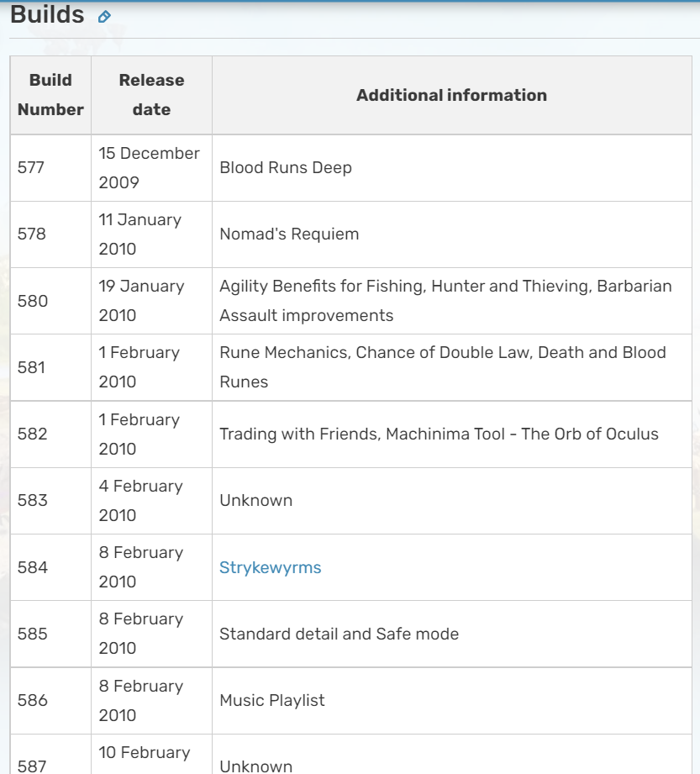Select the Blood Runs Deep entry
The image size is (700, 774).
(x=286, y=168)
